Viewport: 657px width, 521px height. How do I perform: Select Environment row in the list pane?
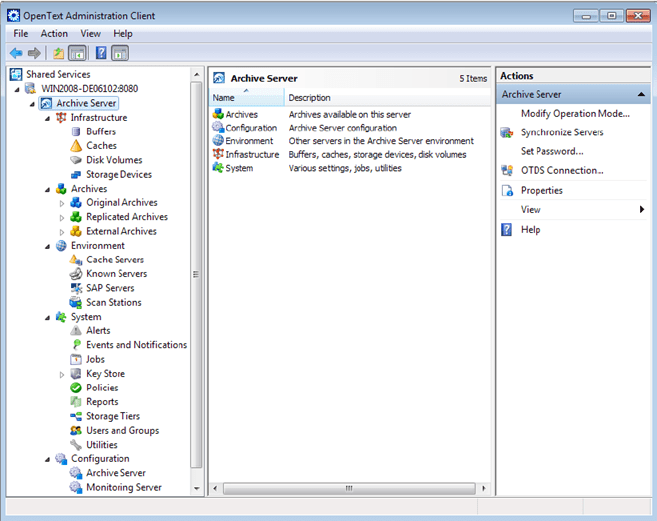coord(349,141)
